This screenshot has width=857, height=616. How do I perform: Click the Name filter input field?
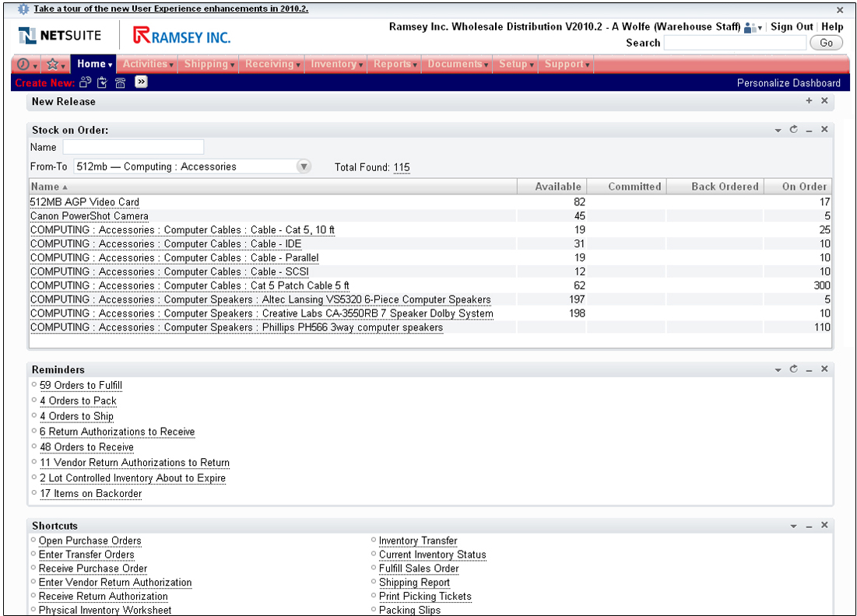click(x=133, y=147)
